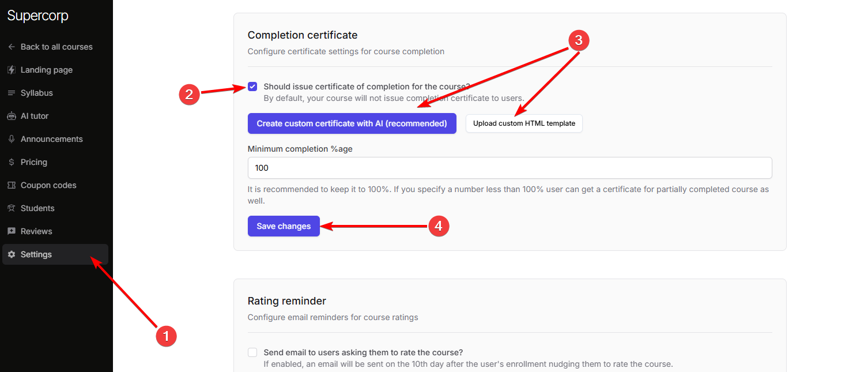Click Upload custom HTML template button
Screen dimensions: 868x372
[x=524, y=123]
